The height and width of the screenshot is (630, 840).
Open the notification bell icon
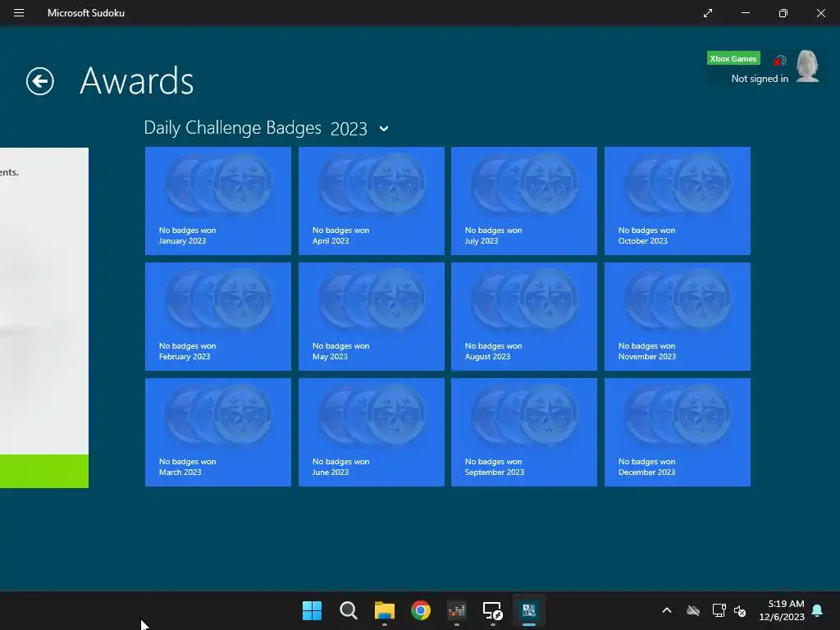(x=818, y=610)
